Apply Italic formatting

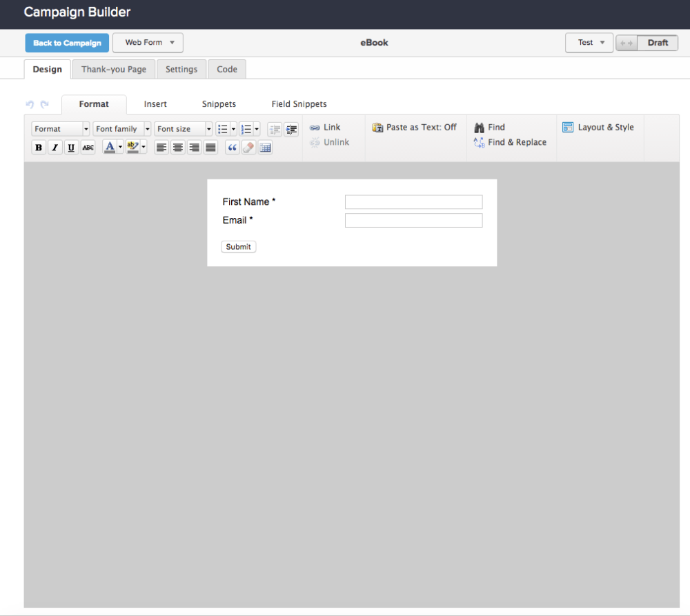pyautogui.click(x=55, y=148)
